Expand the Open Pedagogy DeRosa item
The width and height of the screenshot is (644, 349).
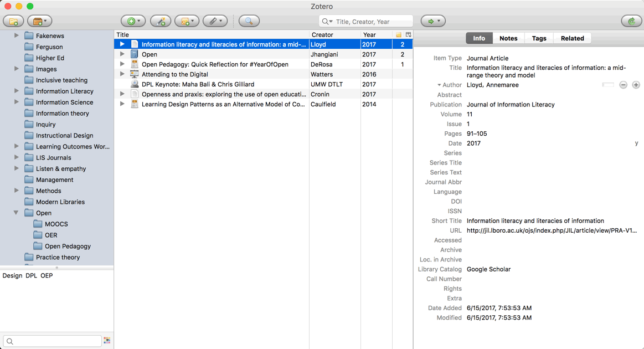pyautogui.click(x=122, y=64)
